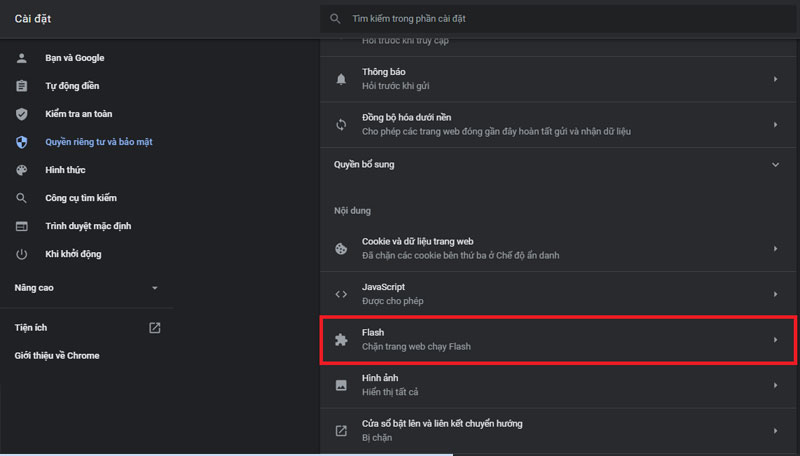The width and height of the screenshot is (800, 456).
Task: Click the bell Thông báo icon
Action: (x=341, y=78)
